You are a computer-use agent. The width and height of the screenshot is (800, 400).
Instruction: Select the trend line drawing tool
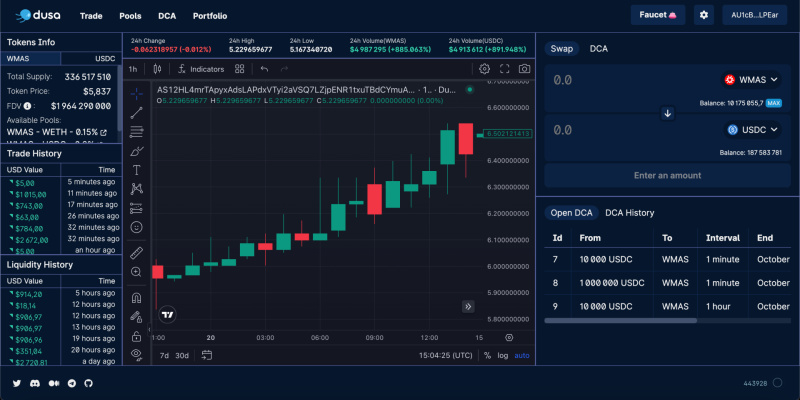137,112
